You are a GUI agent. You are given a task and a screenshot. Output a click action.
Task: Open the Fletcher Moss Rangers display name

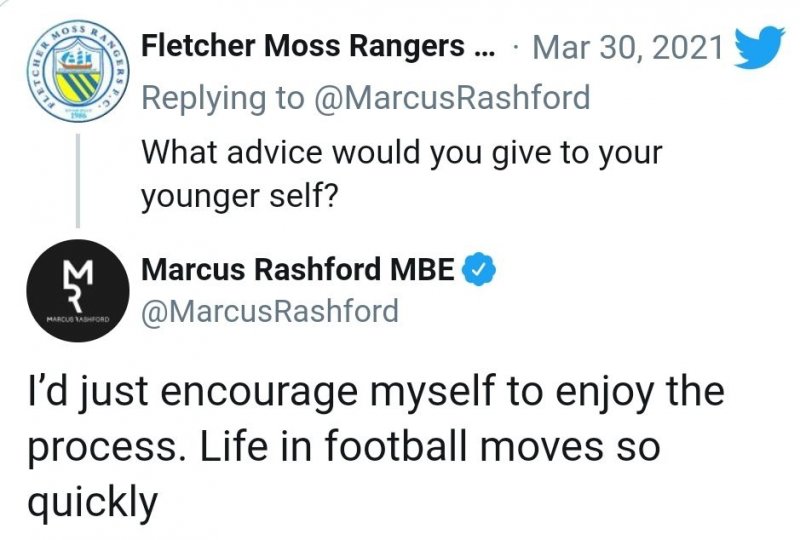click(304, 46)
